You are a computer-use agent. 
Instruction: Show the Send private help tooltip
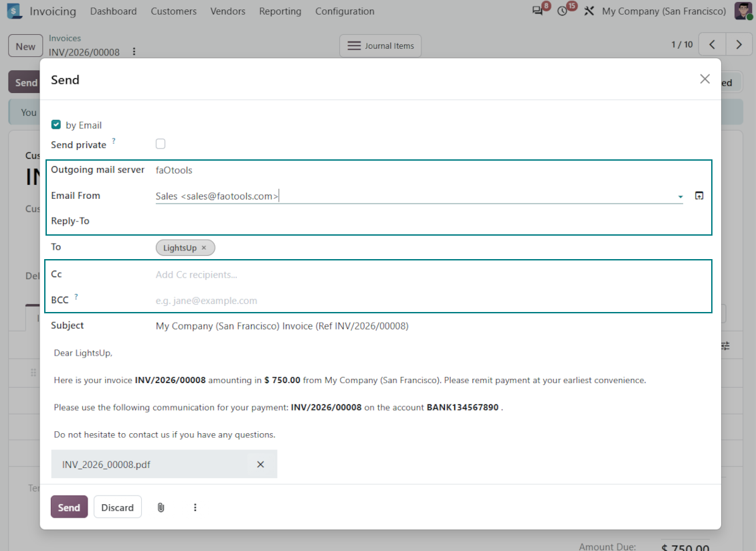[x=114, y=141]
